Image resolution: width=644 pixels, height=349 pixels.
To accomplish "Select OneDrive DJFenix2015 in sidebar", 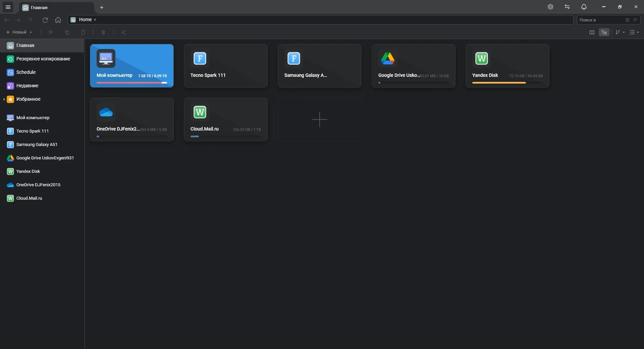I will coord(42,185).
